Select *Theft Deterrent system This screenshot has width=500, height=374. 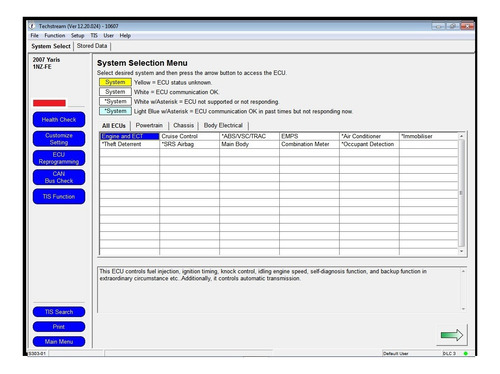coord(130,144)
